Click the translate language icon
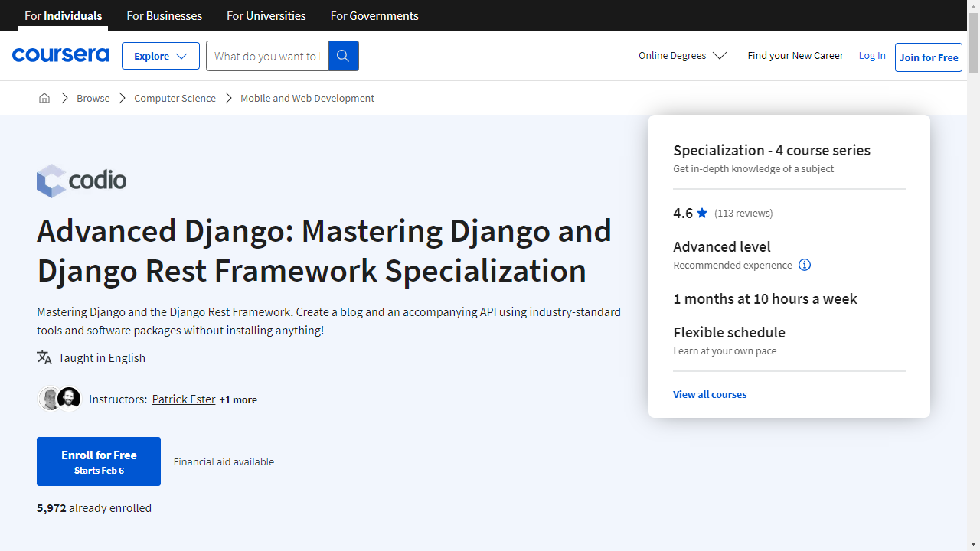 pyautogui.click(x=44, y=357)
